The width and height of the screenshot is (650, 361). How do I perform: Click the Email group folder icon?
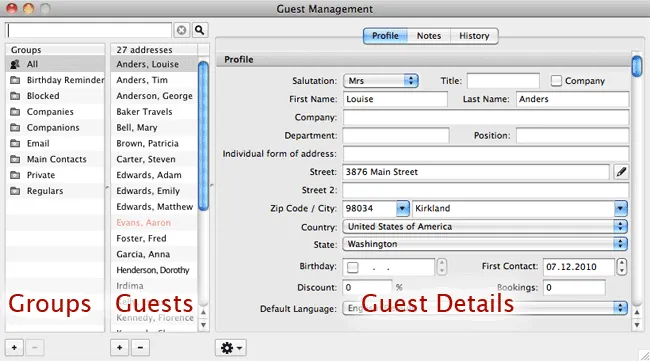tap(15, 143)
